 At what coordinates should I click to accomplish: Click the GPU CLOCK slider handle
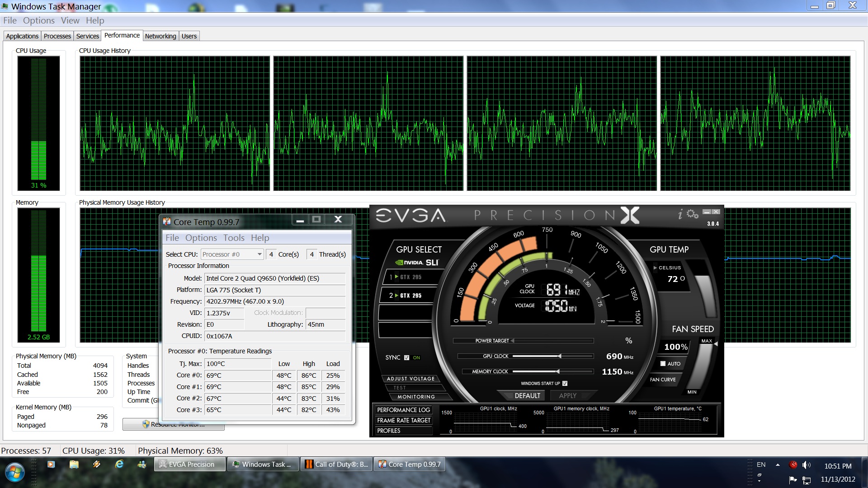click(560, 356)
